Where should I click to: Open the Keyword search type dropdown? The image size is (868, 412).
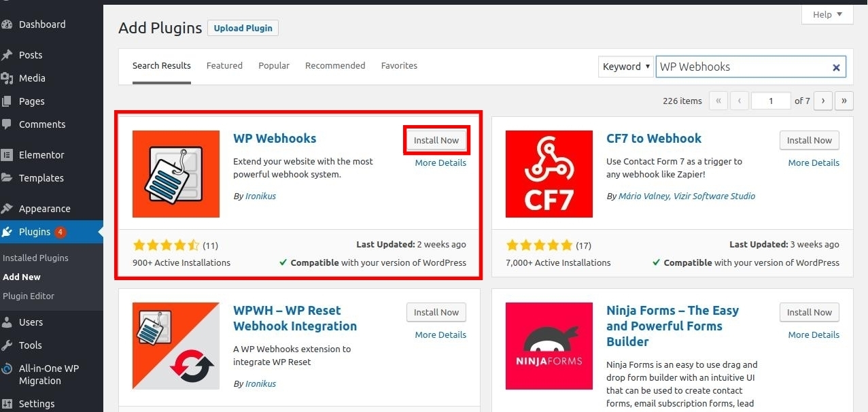point(626,67)
